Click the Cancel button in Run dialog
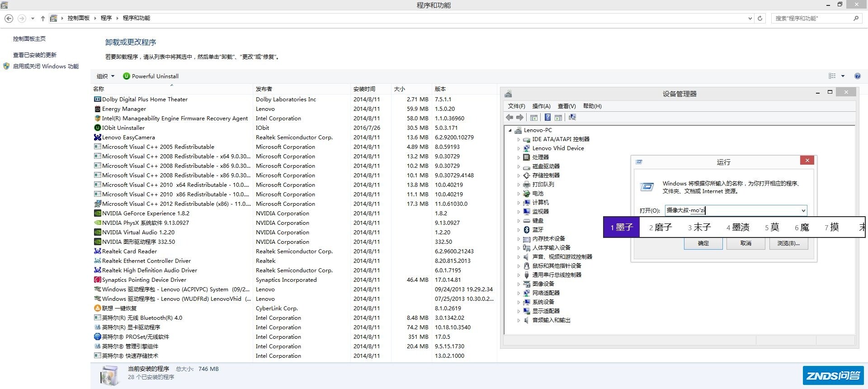868x389 pixels. (x=746, y=243)
